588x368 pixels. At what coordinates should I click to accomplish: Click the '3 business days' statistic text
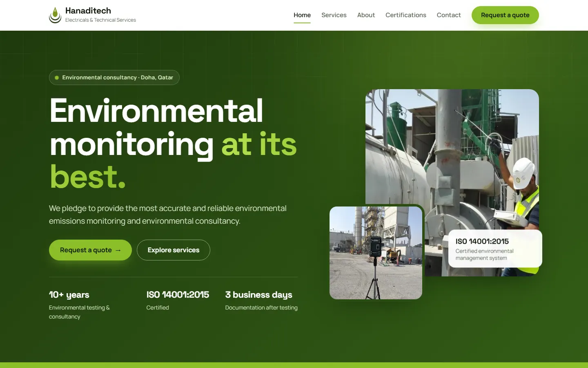pyautogui.click(x=259, y=294)
